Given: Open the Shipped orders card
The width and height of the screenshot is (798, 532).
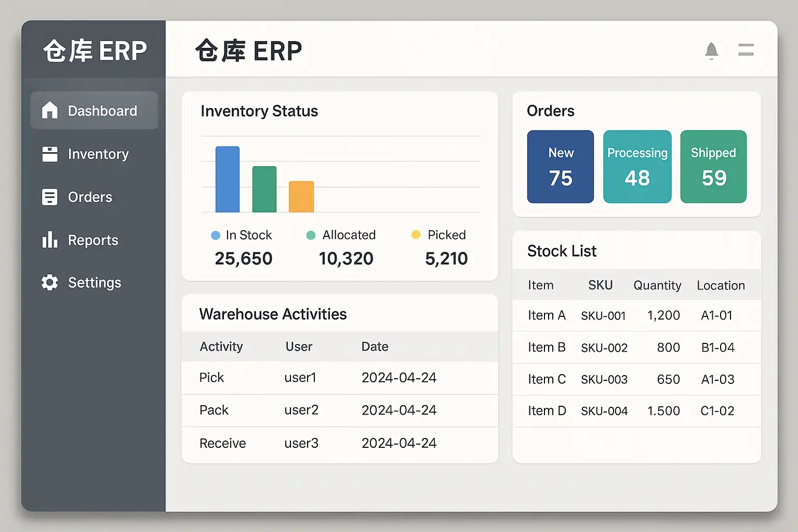Looking at the screenshot, I should click(713, 167).
